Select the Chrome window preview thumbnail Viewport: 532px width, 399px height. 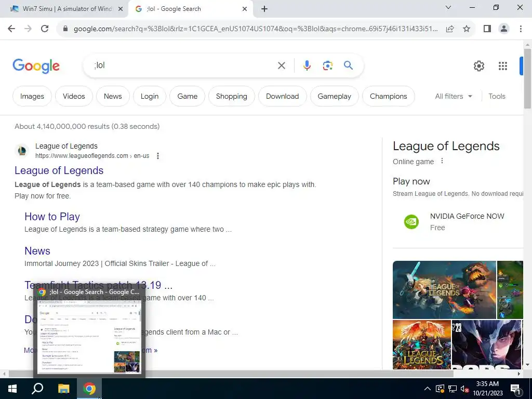[89, 337]
